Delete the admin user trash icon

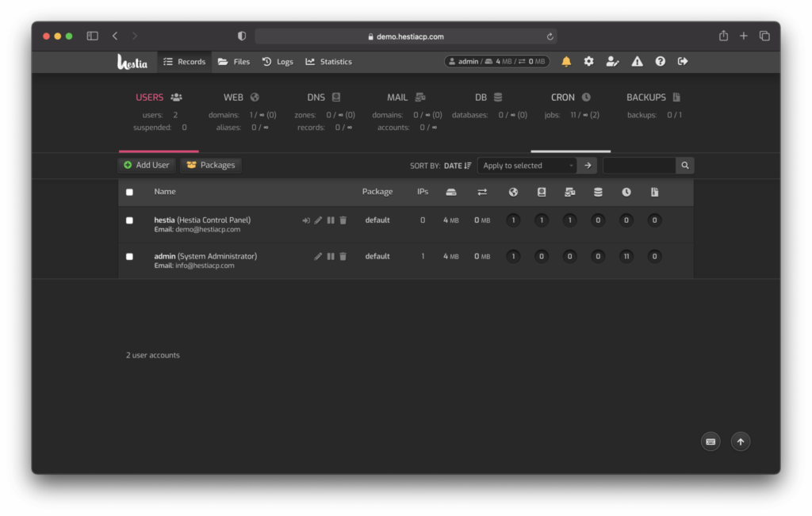click(343, 256)
